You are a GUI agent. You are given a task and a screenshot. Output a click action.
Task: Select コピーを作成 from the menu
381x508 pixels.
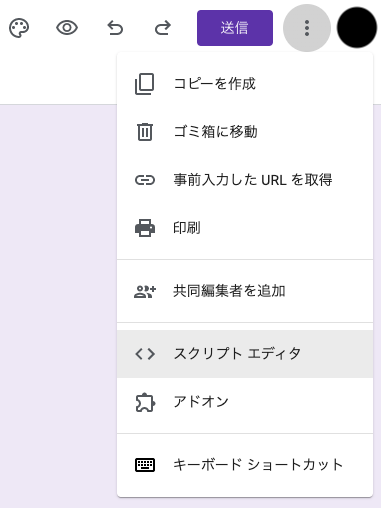[245, 84]
